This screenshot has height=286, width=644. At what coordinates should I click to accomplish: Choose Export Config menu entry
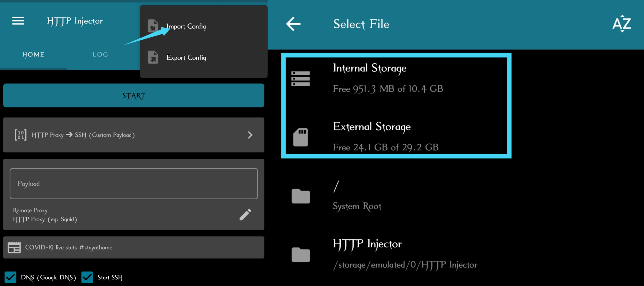click(186, 58)
